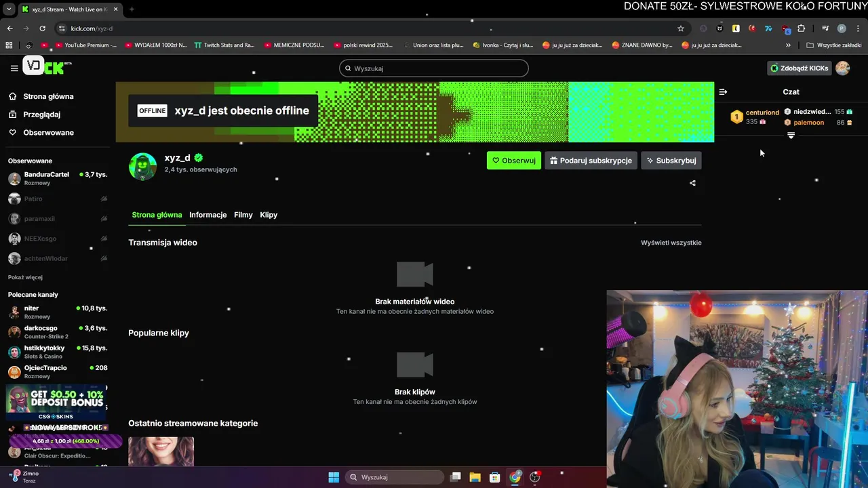Open the Kick hamburger sidebar menu

[x=14, y=68]
